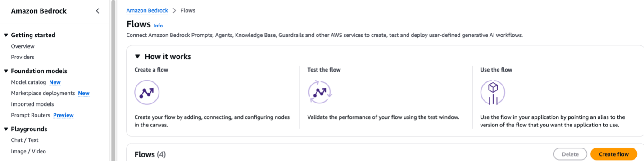Go to Model catalog

(x=28, y=82)
